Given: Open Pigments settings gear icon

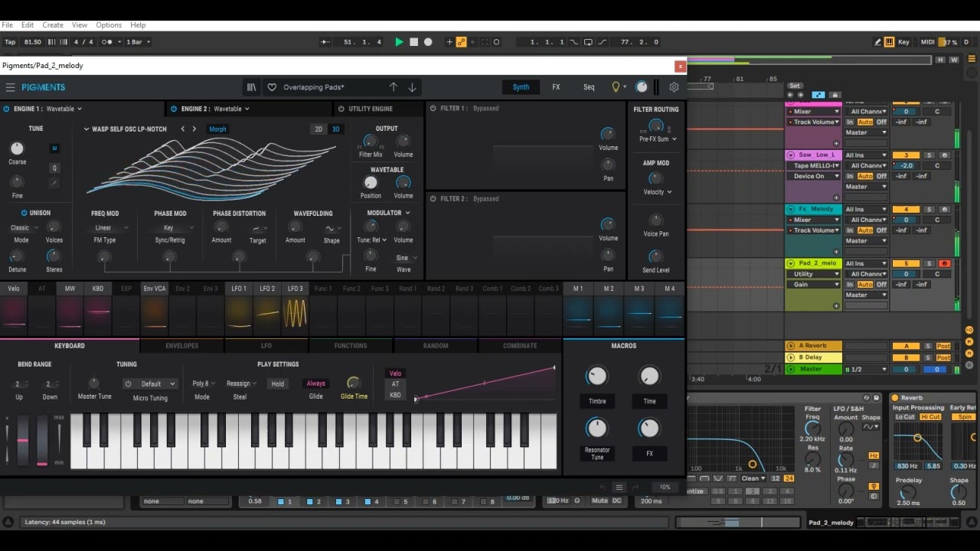Looking at the screenshot, I should tap(674, 87).
